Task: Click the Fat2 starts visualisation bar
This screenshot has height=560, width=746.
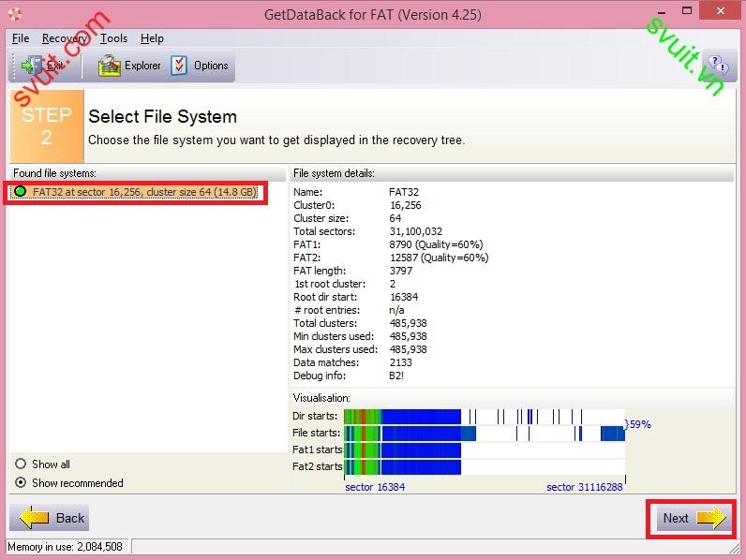Action: (x=485, y=467)
